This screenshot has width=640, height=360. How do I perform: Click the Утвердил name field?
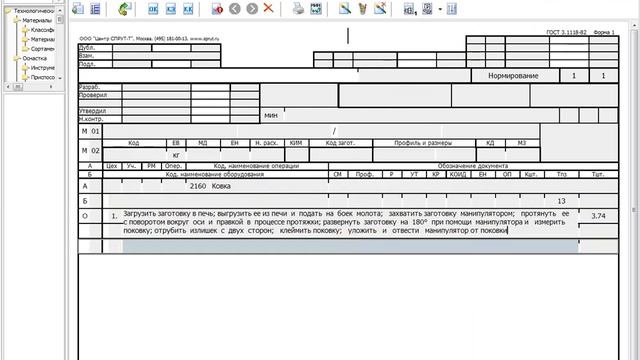click(x=156, y=111)
